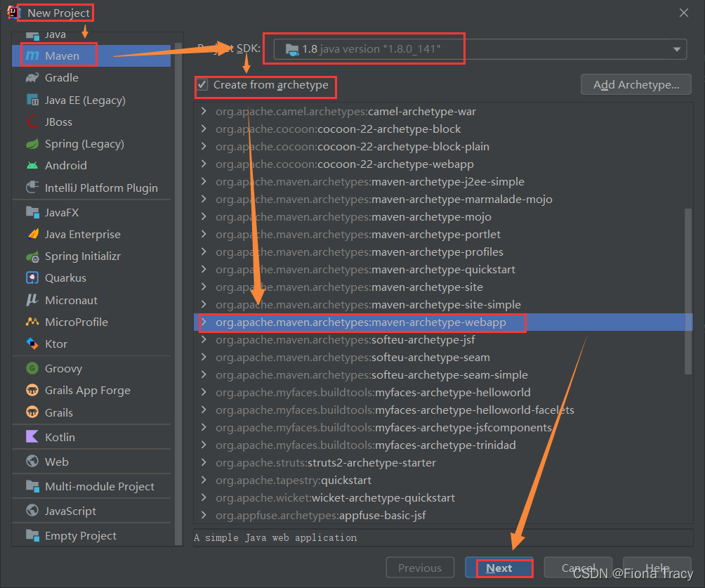The image size is (705, 588).
Task: Click the Quarkus icon
Action: [x=32, y=278]
